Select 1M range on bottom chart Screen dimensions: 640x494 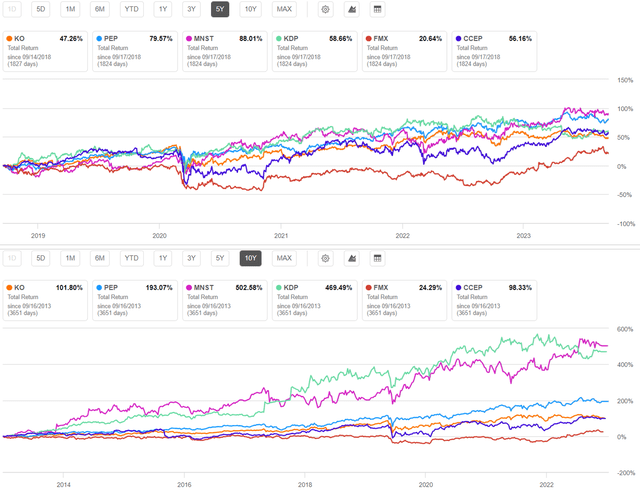(70, 258)
